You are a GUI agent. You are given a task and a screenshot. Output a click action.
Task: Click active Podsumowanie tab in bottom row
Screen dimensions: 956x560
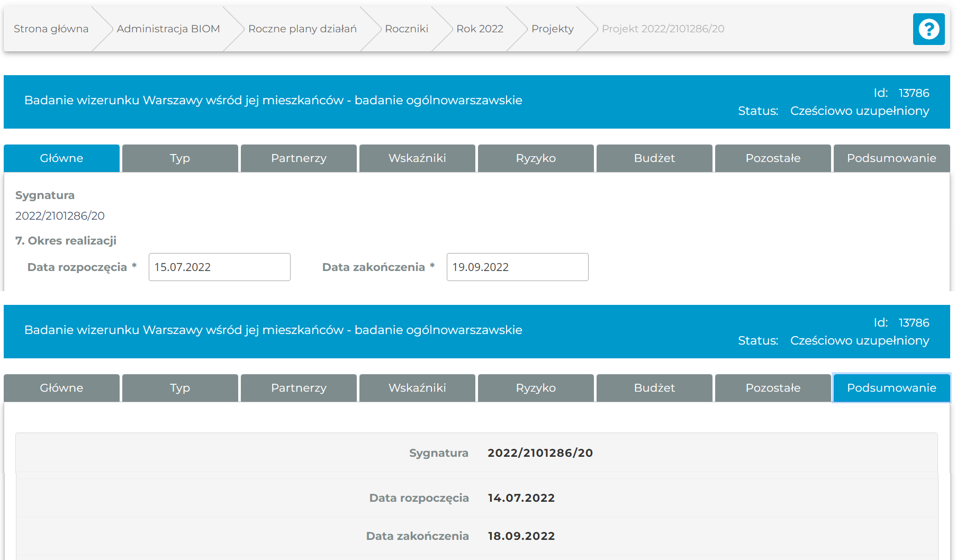891,388
